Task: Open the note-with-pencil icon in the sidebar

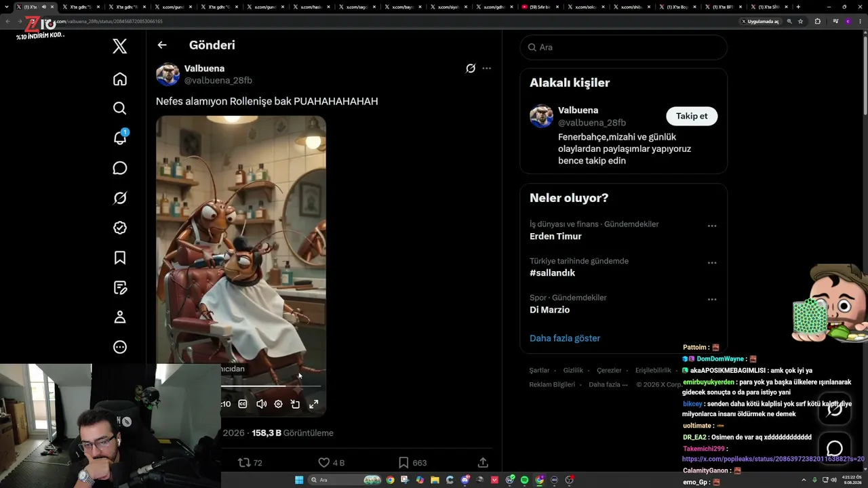Action: pos(120,287)
